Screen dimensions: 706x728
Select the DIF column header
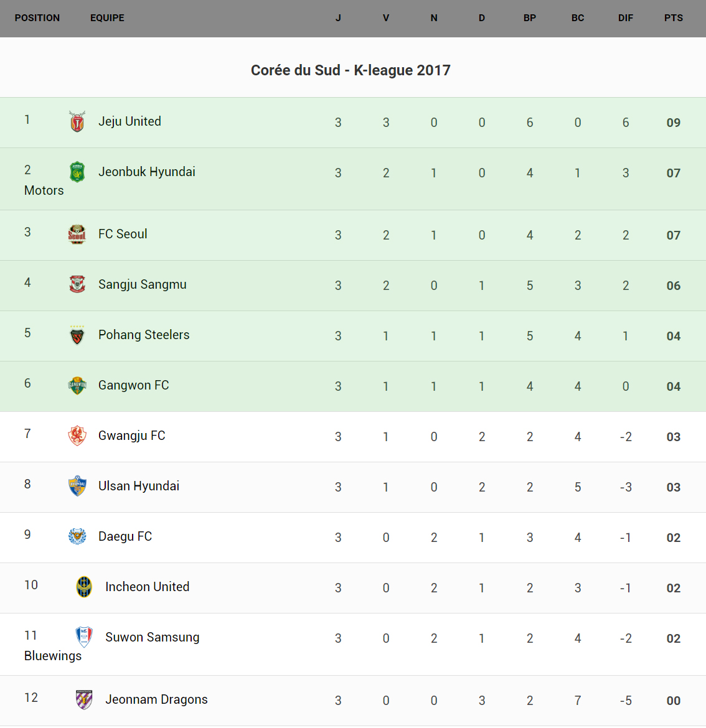625,18
